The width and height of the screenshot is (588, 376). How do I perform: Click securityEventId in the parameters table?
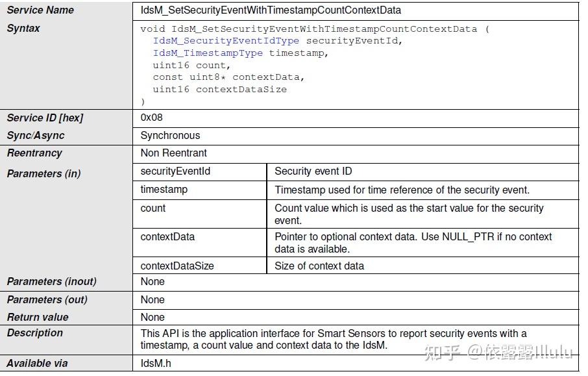[x=175, y=171]
